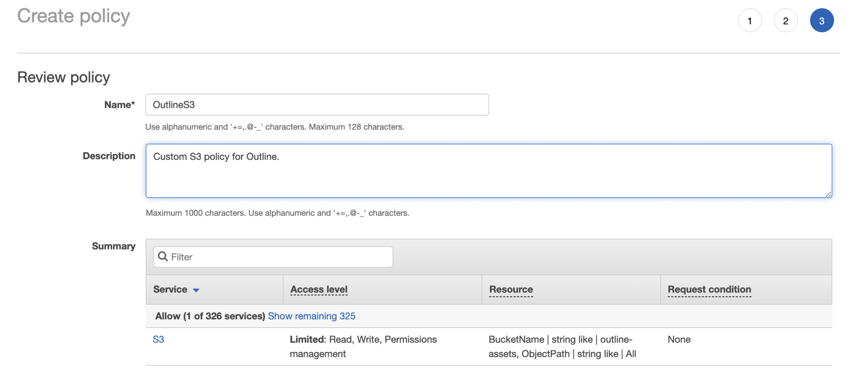Sort services by clicking the Service sort arrow
868x389 pixels.
coord(196,291)
